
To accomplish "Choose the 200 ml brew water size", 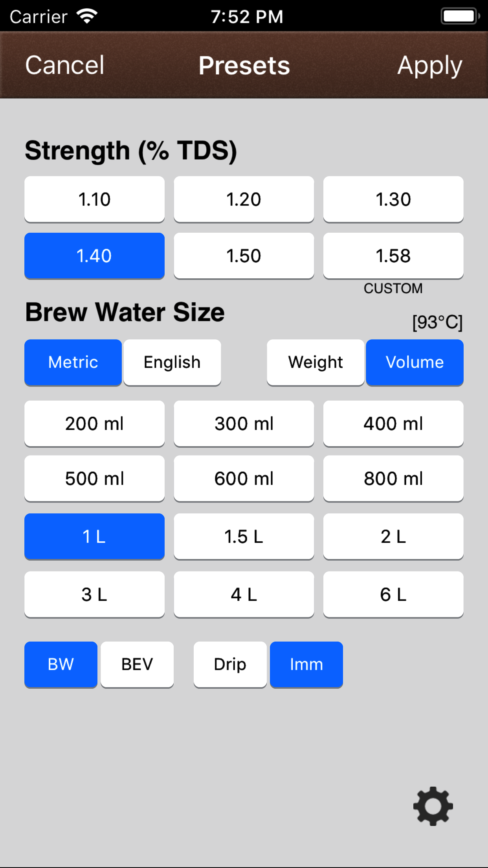I will point(94,423).
